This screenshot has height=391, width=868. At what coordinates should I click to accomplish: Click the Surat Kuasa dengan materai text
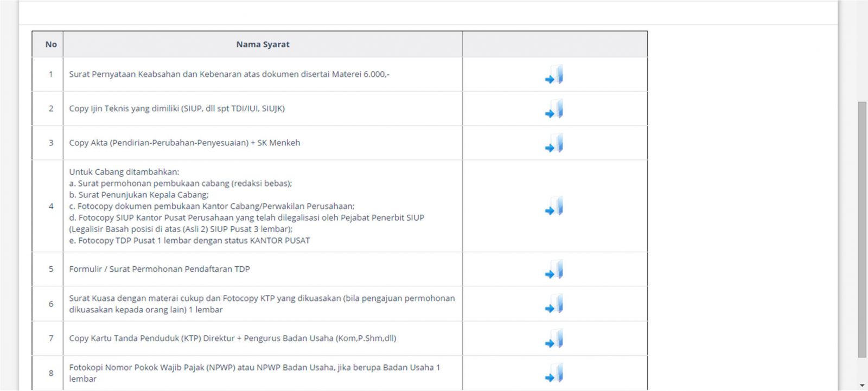tap(261, 298)
